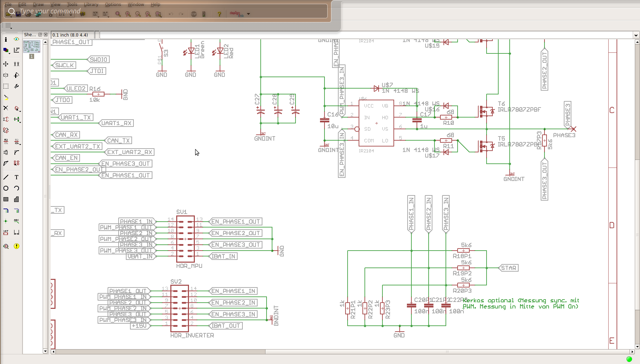Viewport: 640px width, 364px height.
Task: Select the Delete X tool
Action: pyautogui.click(x=6, y=108)
